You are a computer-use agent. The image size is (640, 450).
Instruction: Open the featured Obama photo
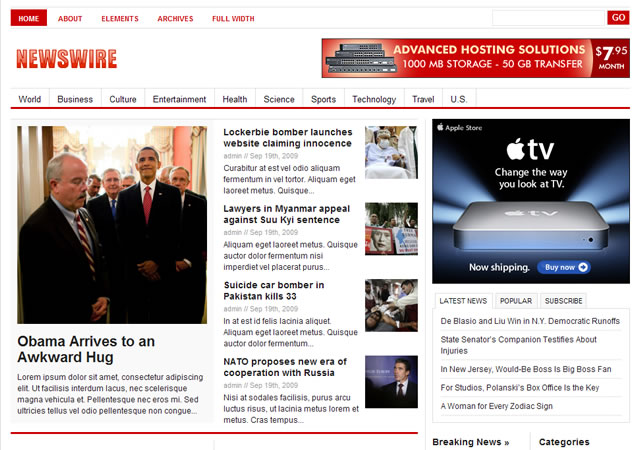point(112,225)
